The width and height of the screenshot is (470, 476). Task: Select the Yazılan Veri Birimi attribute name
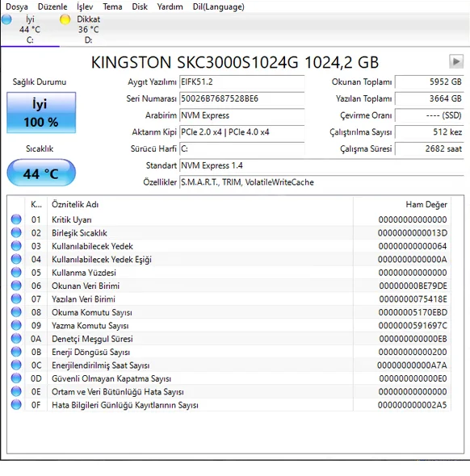(83, 299)
